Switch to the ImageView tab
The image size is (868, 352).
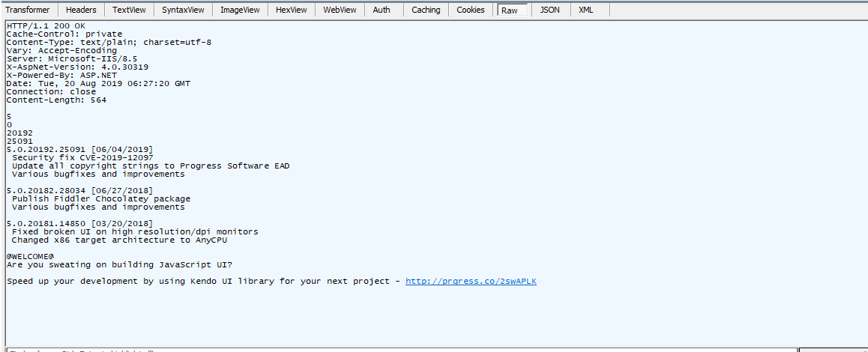[241, 10]
